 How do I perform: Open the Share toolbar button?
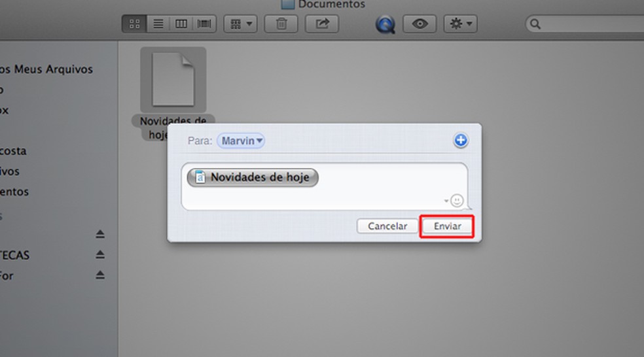[322, 24]
